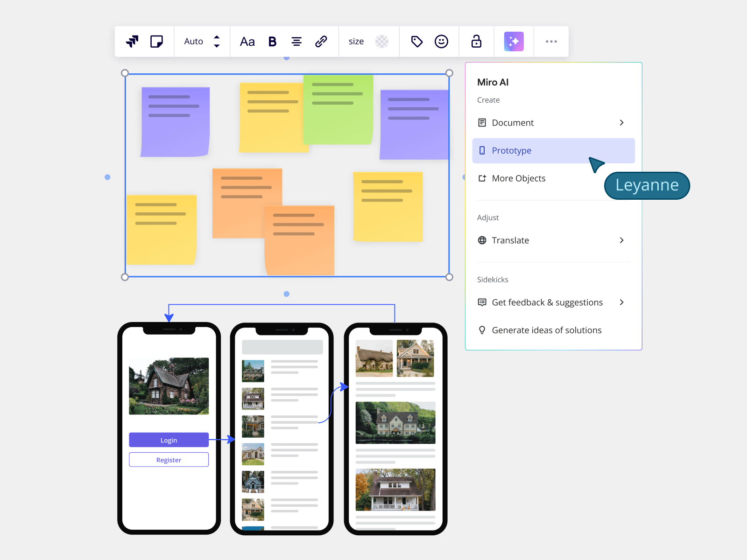Select the bottom-left yellow sticky note
747x560 pixels.
(x=162, y=230)
